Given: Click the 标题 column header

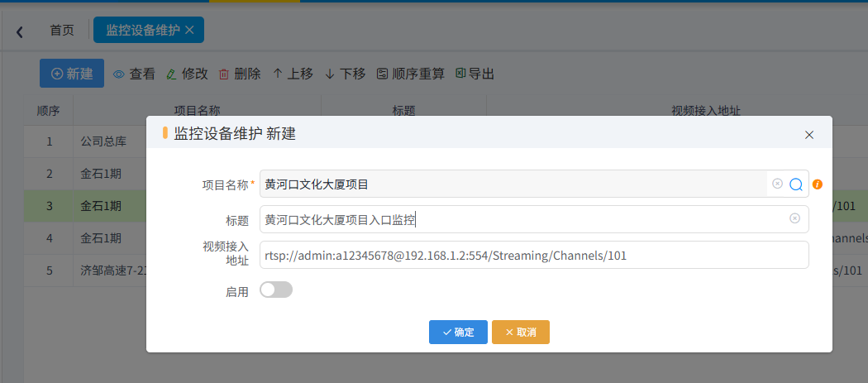Looking at the screenshot, I should click(x=403, y=110).
